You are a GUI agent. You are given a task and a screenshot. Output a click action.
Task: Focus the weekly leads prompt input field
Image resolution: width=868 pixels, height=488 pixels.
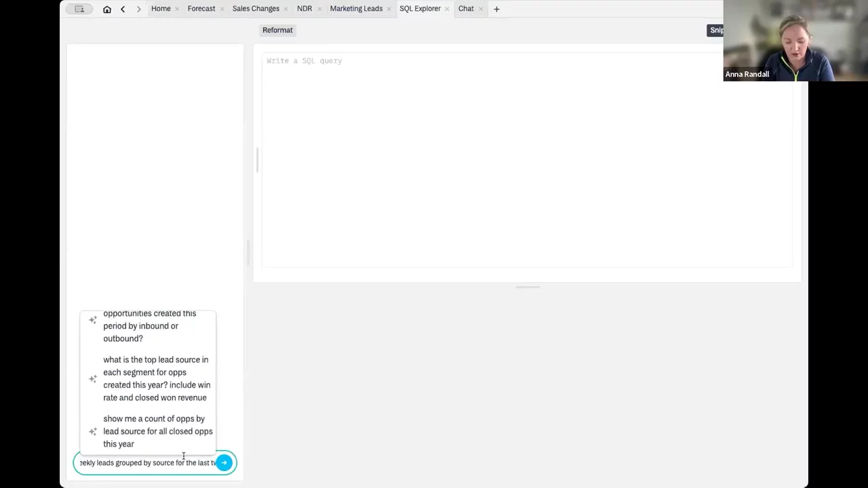(146, 463)
